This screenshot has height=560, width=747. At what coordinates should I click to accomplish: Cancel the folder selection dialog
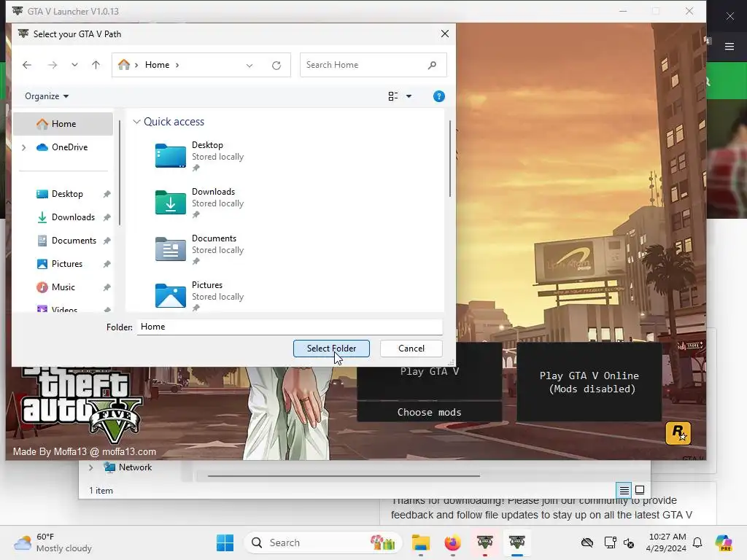click(x=411, y=349)
